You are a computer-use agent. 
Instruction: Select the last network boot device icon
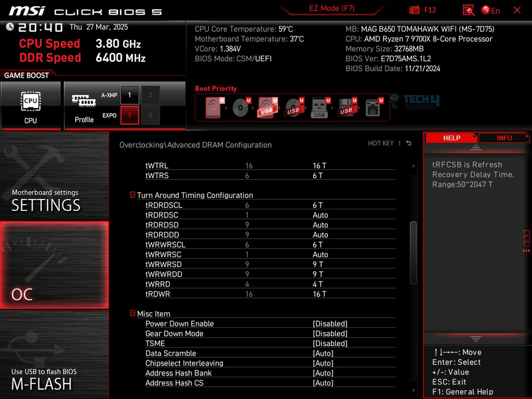point(373,108)
